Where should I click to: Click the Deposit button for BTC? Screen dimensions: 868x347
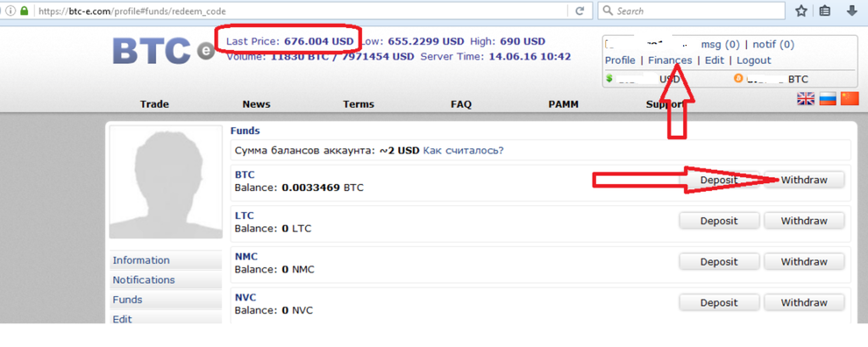(719, 180)
